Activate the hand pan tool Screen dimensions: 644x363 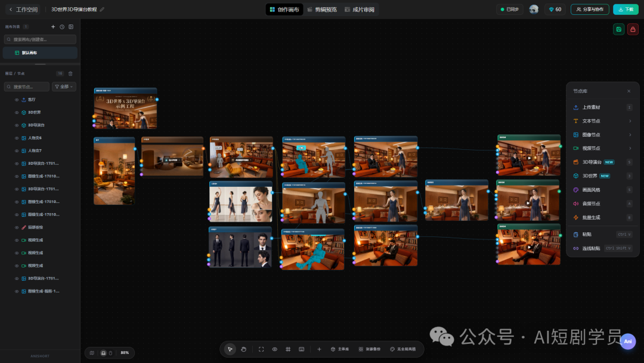pyautogui.click(x=243, y=349)
